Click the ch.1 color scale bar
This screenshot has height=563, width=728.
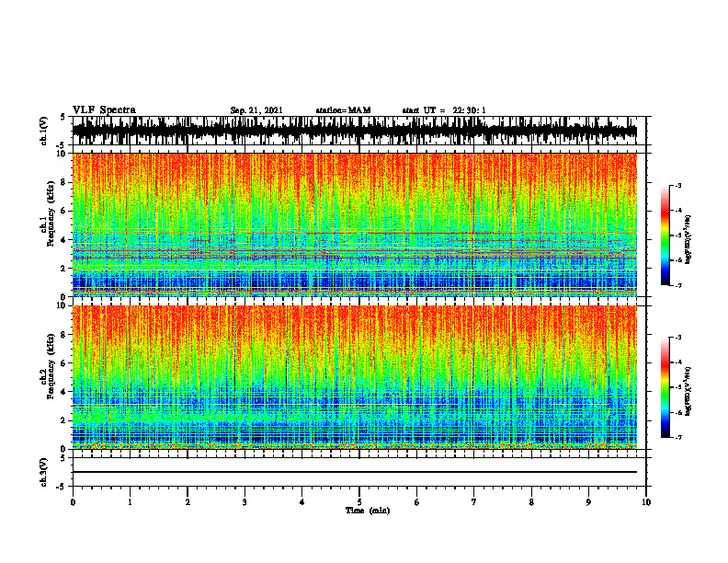click(x=665, y=236)
